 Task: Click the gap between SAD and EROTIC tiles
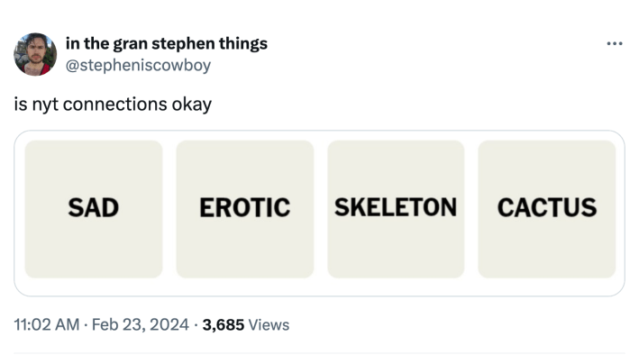tap(169, 208)
